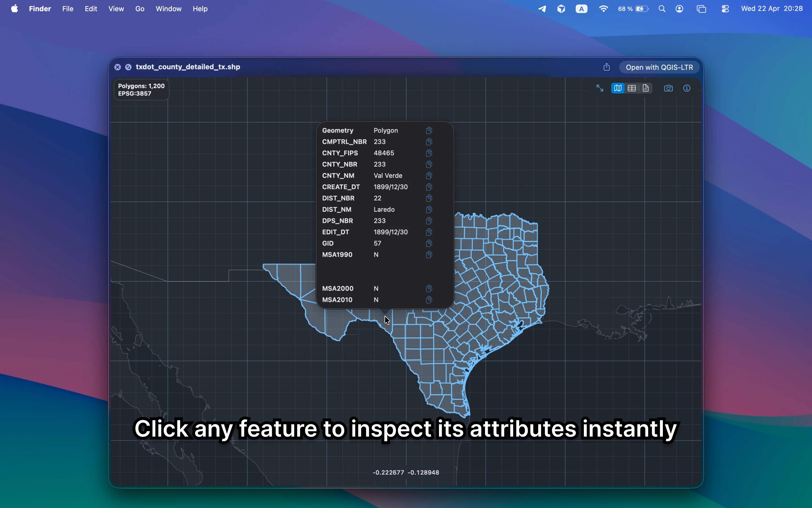The image size is (812, 508).
Task: Click the Wi-Fi status icon
Action: (x=603, y=9)
